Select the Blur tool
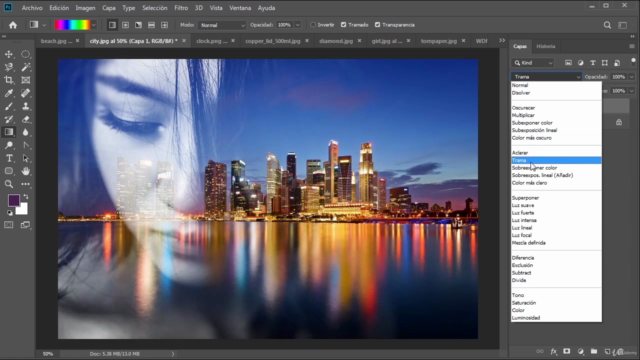This screenshot has width=640, height=360. (25, 132)
